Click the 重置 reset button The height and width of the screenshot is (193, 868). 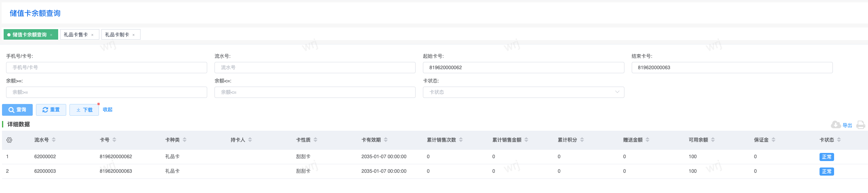point(51,110)
